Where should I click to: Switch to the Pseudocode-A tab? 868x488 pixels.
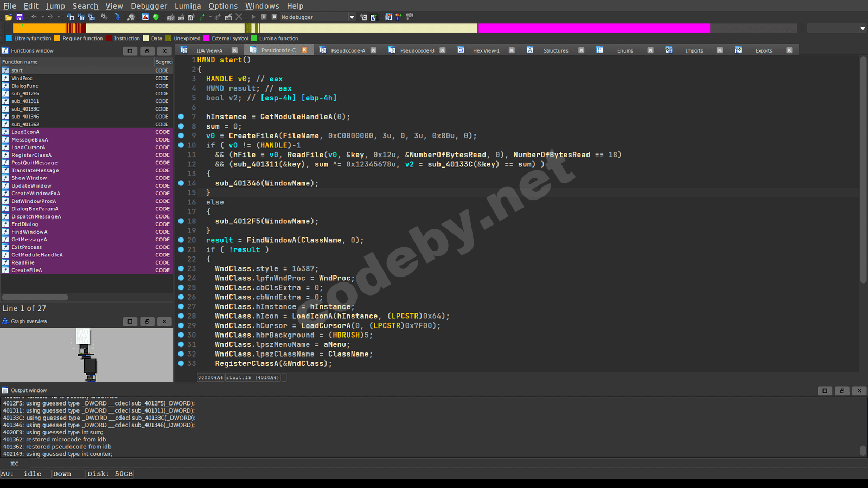348,50
